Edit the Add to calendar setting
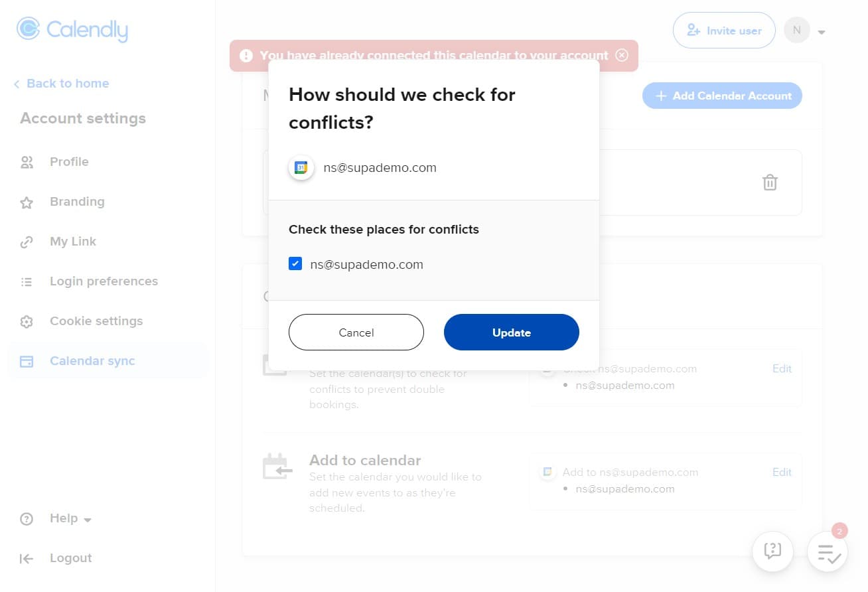 pos(782,473)
